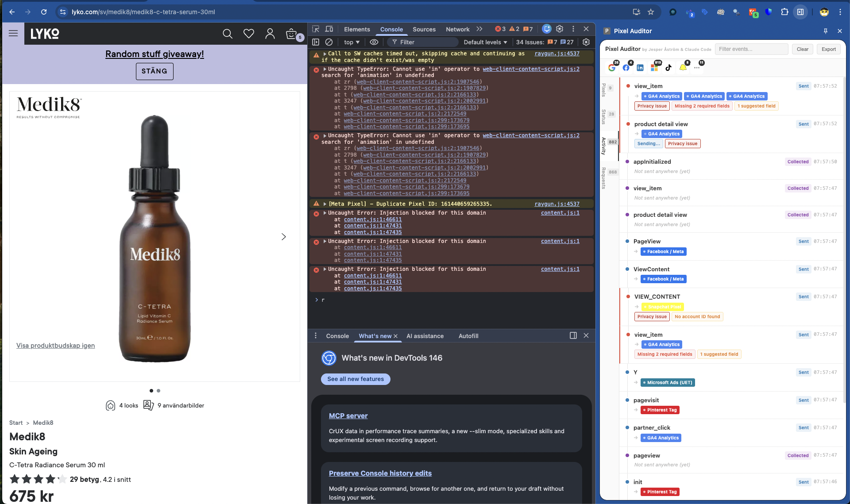The height and width of the screenshot is (504, 850).
Task: Select the TikTok pixel icon
Action: [669, 68]
